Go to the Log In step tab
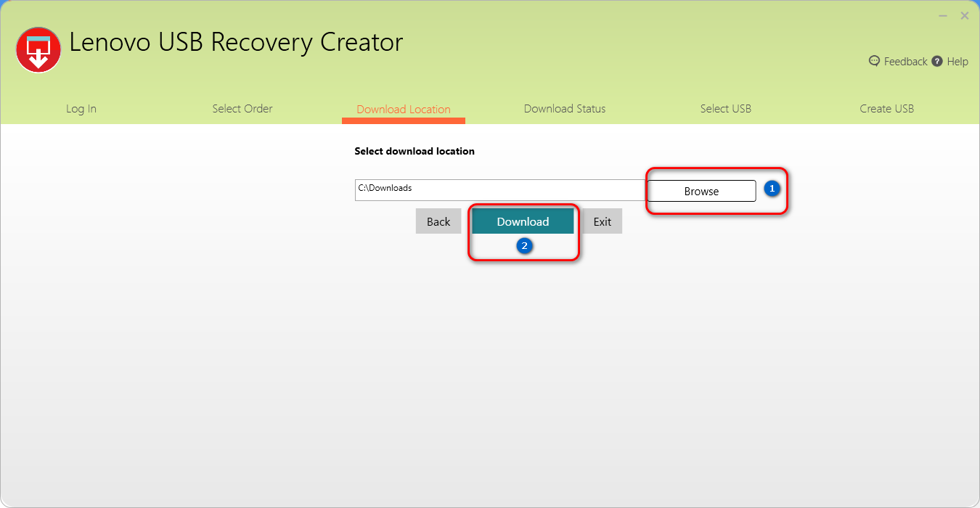This screenshot has height=508, width=980. point(81,109)
